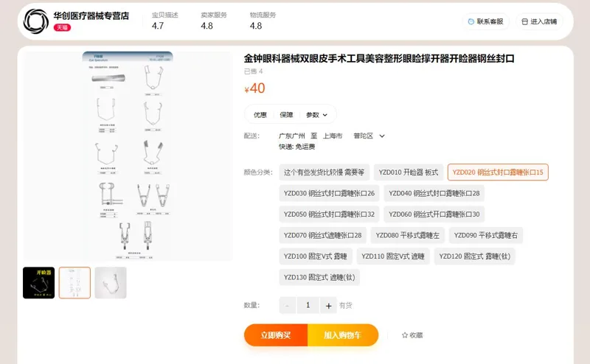Select option 这个有些发货比较慢 需要等
This screenshot has height=364, width=590.
[x=324, y=172]
